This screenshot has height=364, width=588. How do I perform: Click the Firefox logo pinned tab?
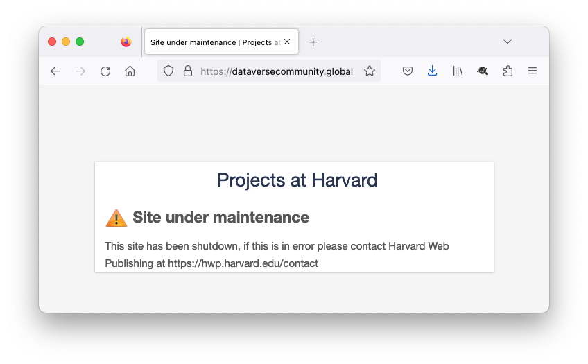point(126,42)
